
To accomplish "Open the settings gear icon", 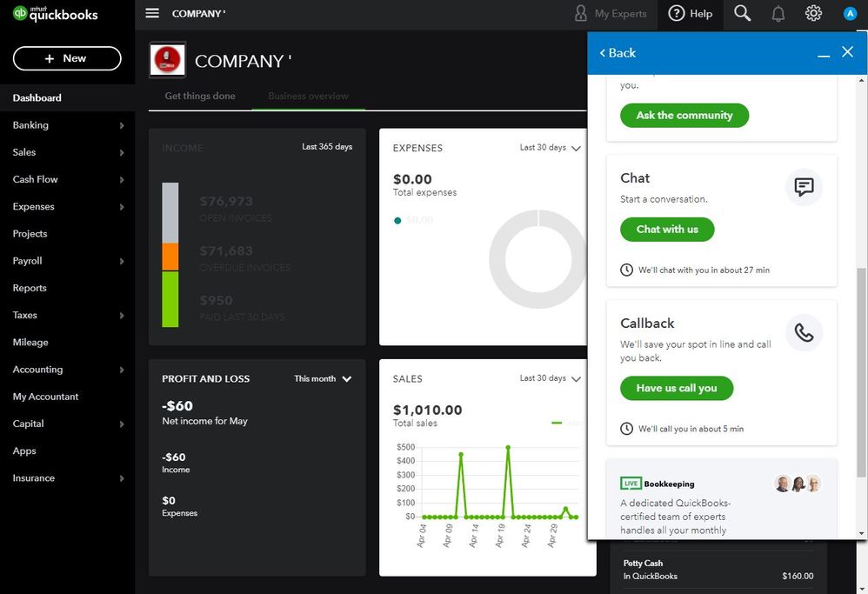I will click(x=813, y=13).
